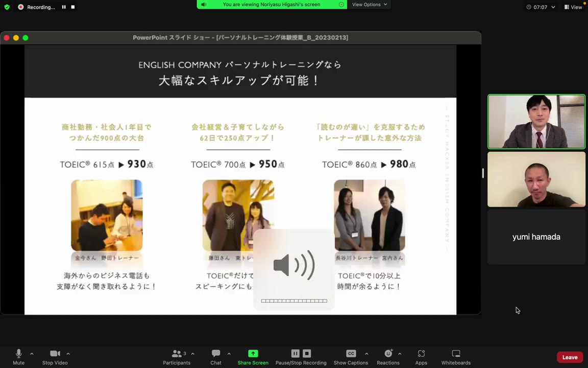Open the View layout menu
588x368 pixels.
click(573, 7)
